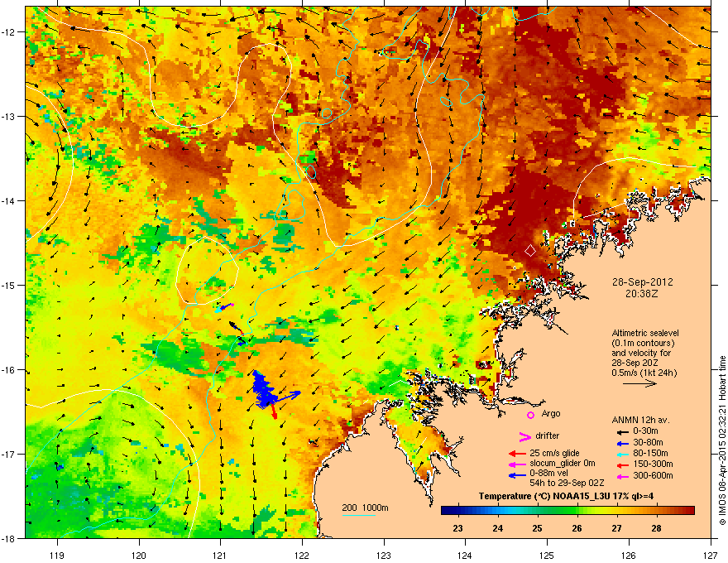Screen dimensions: 728x563
Task: Click '0.5m/s (1kt 24h)' scale label
Action: (x=644, y=373)
